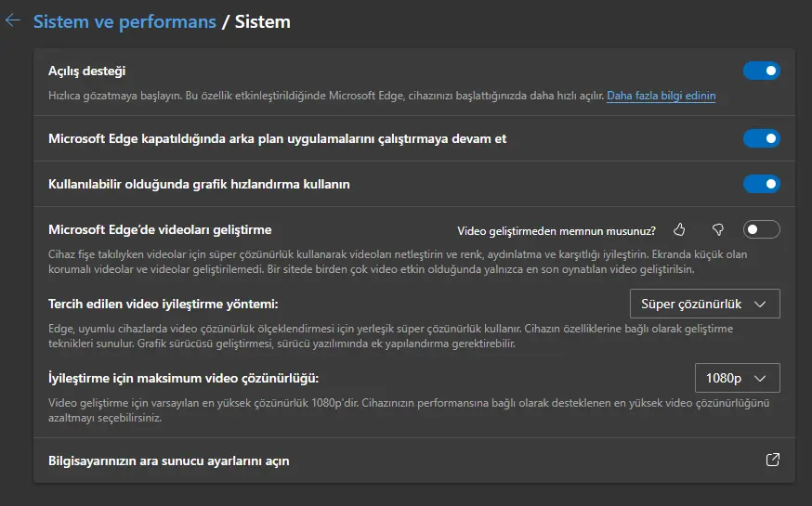Screen dimensions: 812x506
Task: Open the Süper çözünürlük dropdown
Action: 705,304
